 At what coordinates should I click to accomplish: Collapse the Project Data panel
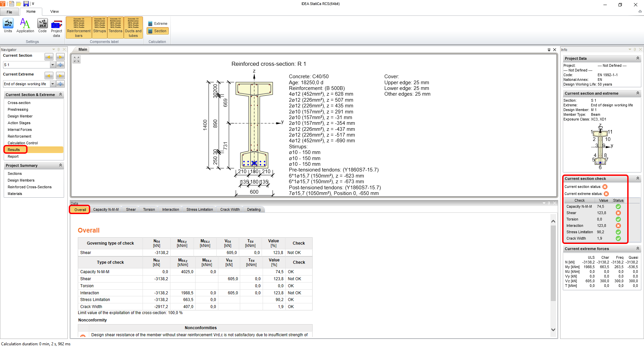638,58
